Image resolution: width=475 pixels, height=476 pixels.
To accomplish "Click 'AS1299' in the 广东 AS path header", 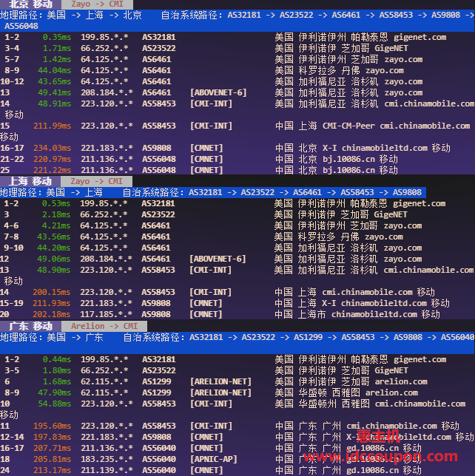I will click(308, 337).
